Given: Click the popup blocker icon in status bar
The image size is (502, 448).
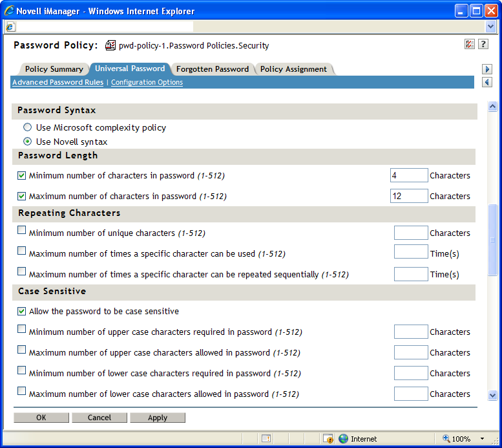Looking at the screenshot, I should 328,438.
